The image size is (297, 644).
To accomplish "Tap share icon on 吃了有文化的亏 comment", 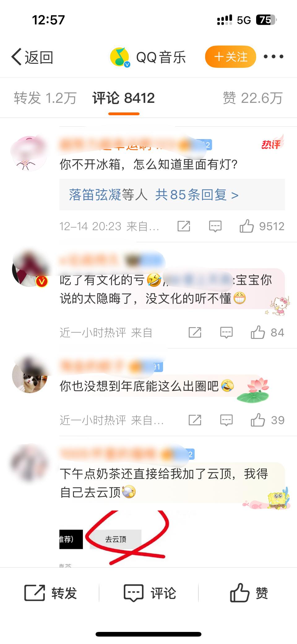I will 195,332.
